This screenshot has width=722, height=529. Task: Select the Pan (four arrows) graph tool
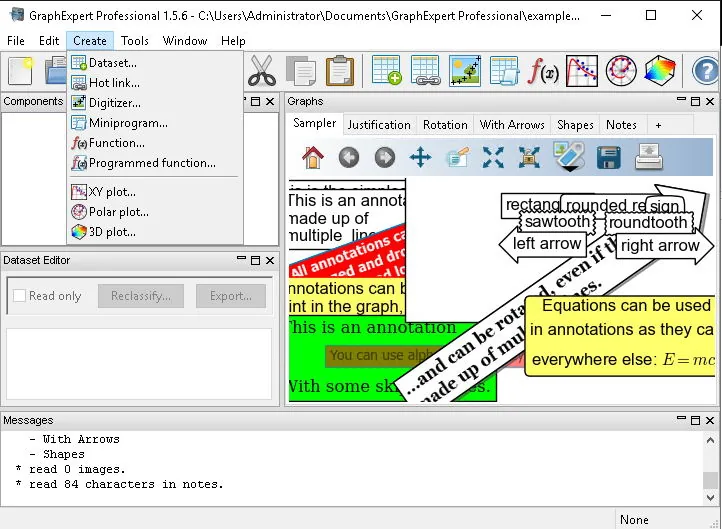420,157
